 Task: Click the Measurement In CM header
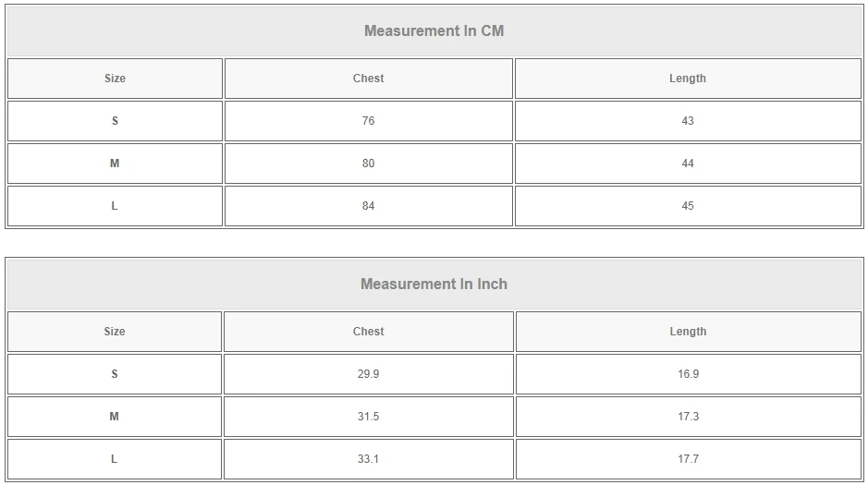point(434,31)
